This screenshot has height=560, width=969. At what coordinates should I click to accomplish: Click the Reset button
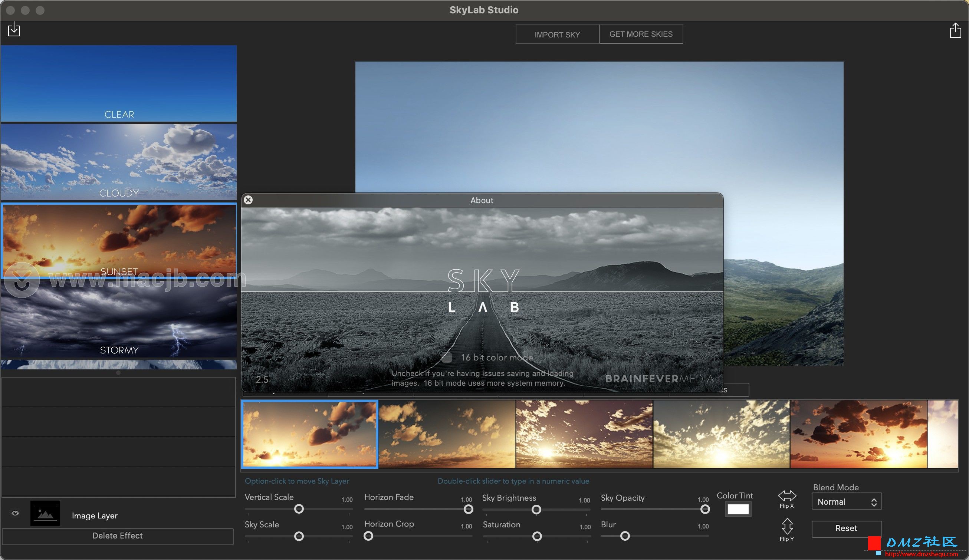[x=846, y=528]
